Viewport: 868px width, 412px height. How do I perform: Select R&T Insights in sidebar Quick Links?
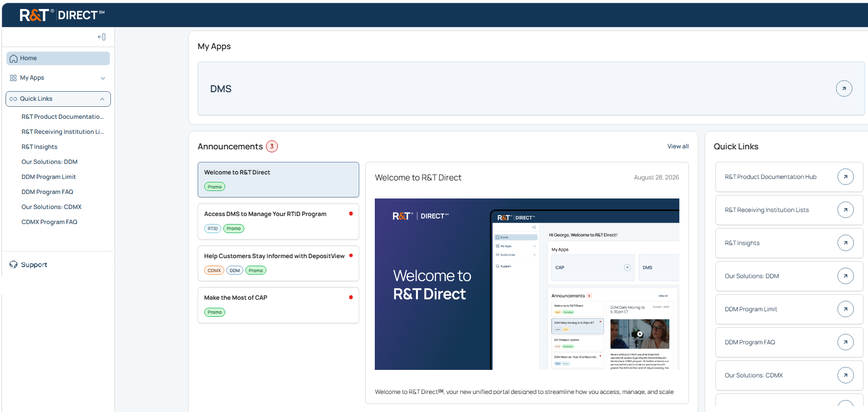tap(39, 147)
